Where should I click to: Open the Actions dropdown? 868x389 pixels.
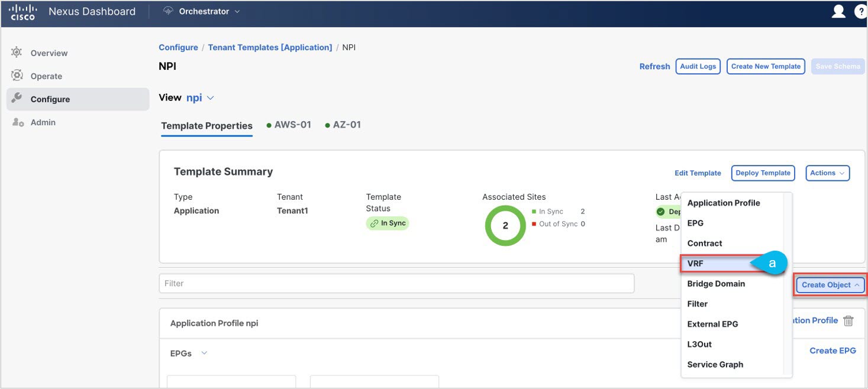tap(827, 173)
